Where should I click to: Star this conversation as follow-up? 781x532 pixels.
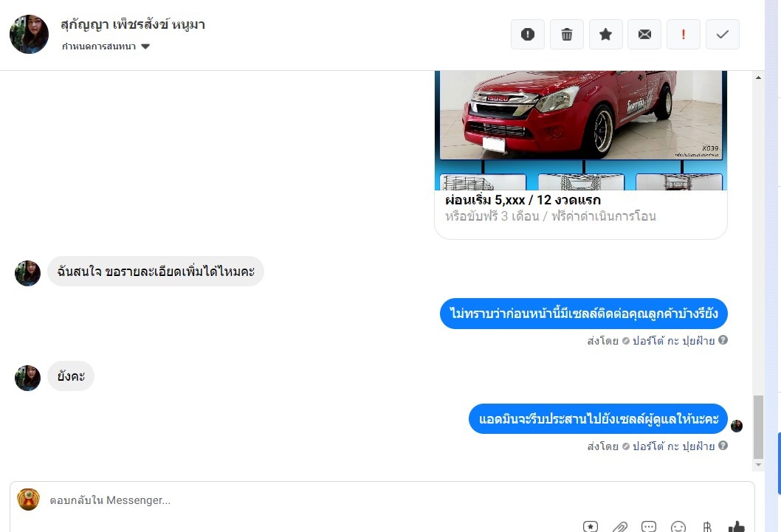605,35
